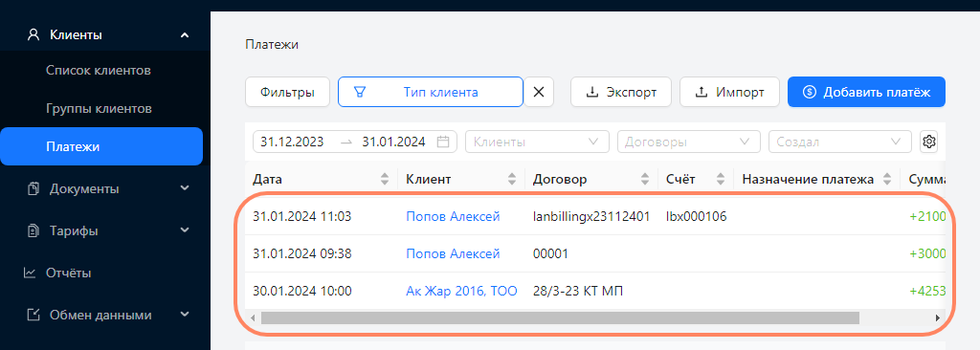Screen dimensions: 980x350
Task: Click the Отчёты chart icon in sidebar
Action: 30,273
